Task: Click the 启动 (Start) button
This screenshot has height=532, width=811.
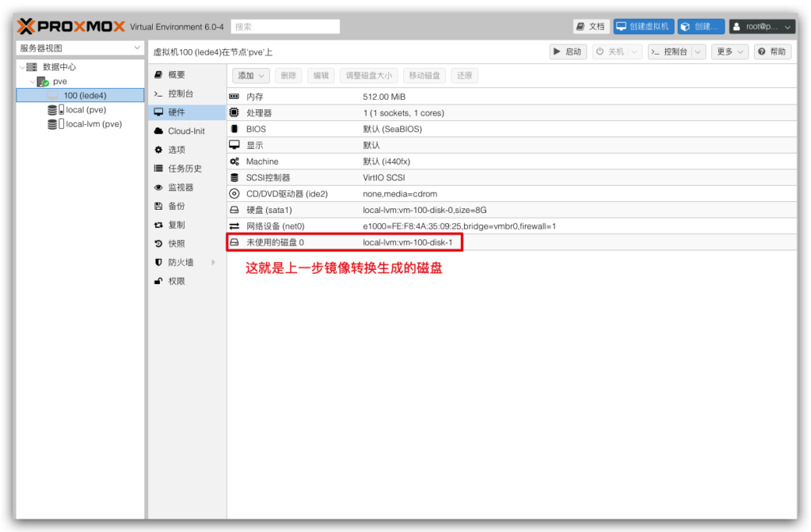Action: point(567,51)
